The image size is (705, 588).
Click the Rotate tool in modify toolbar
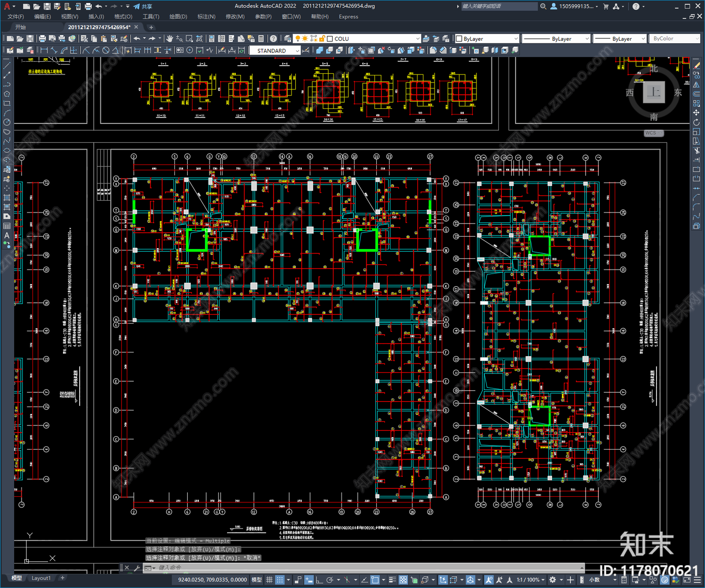tap(696, 122)
